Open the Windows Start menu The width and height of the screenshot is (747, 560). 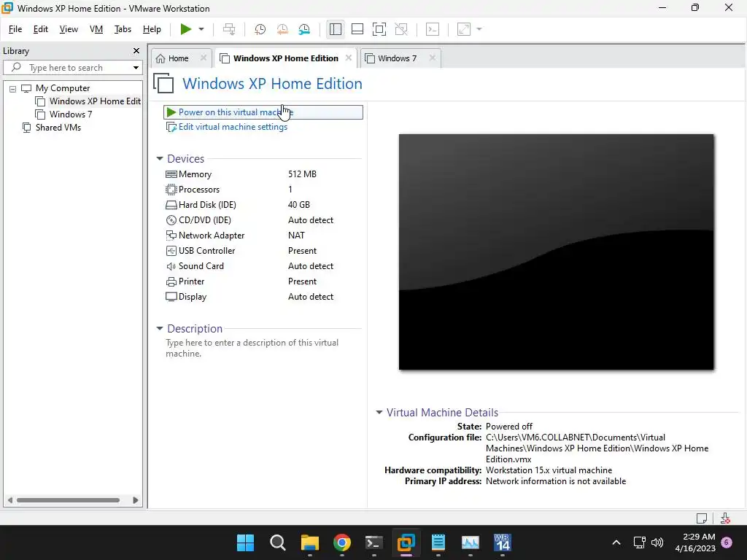[246, 542]
